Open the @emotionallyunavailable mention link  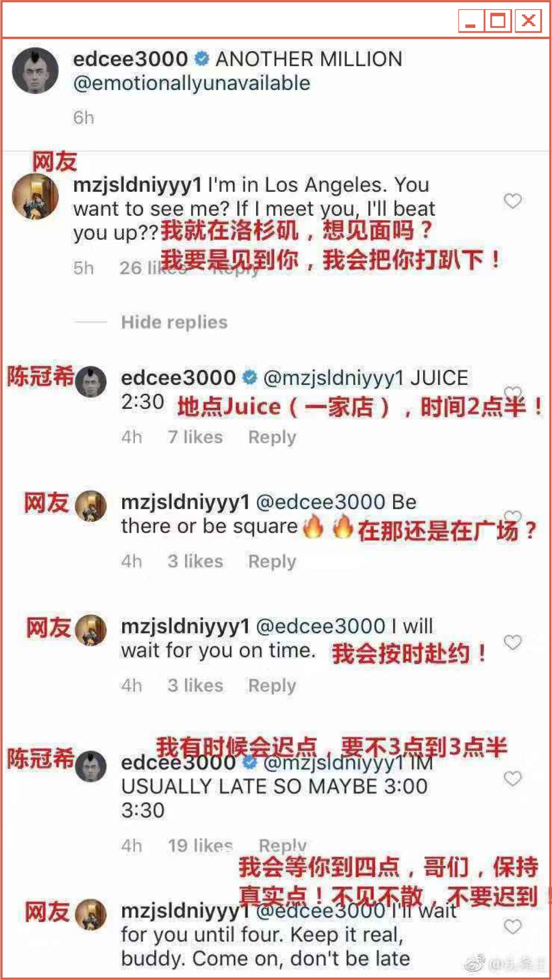[x=192, y=83]
